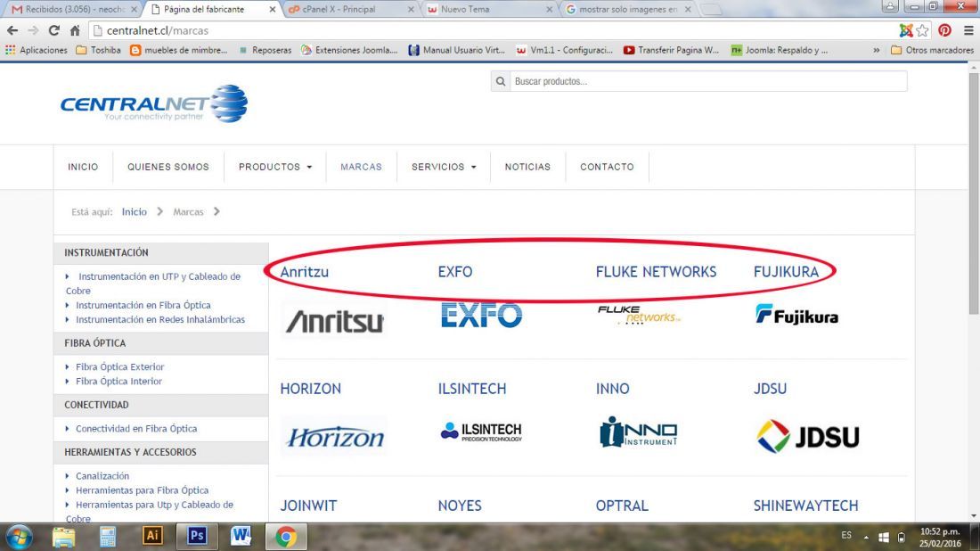Open the FUJIKURA title link
Viewport: 980px width, 551px height.
[786, 272]
